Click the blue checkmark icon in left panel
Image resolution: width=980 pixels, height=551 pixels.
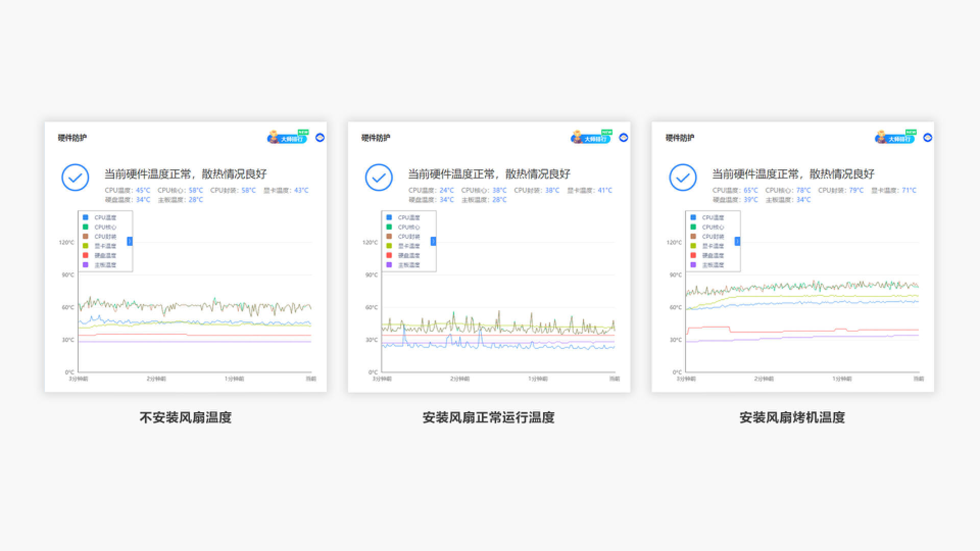click(75, 178)
